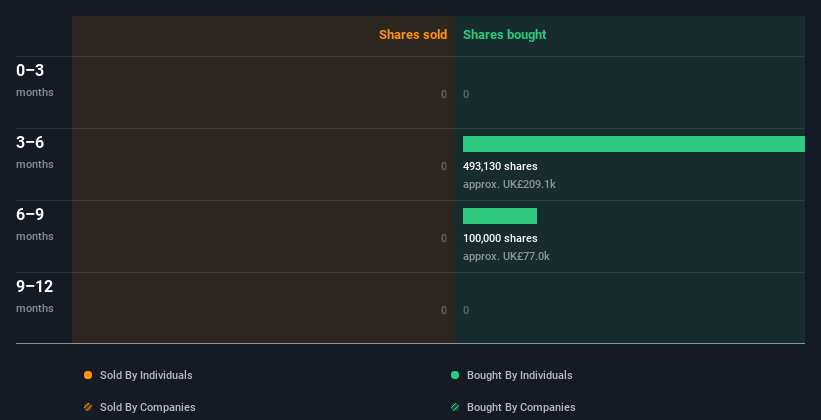Select the 3–6 months row label
Screen dimensions: 821x420
[x=35, y=152]
